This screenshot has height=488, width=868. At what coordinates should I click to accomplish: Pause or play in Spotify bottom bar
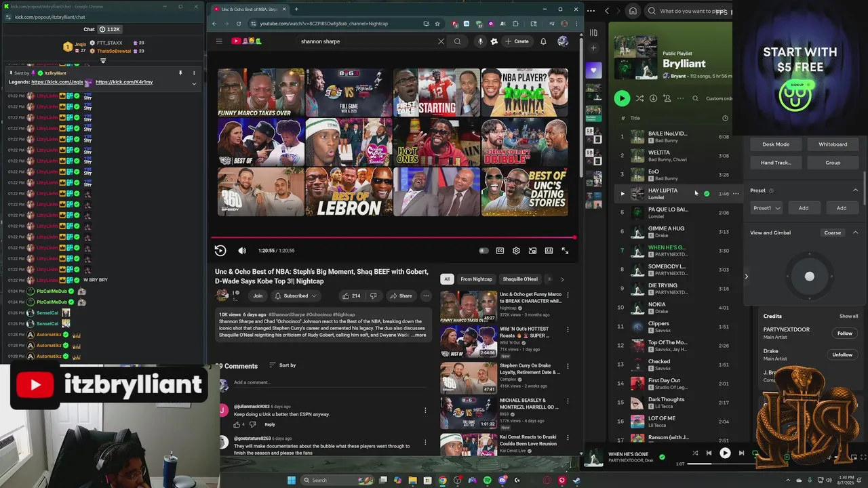click(x=725, y=453)
